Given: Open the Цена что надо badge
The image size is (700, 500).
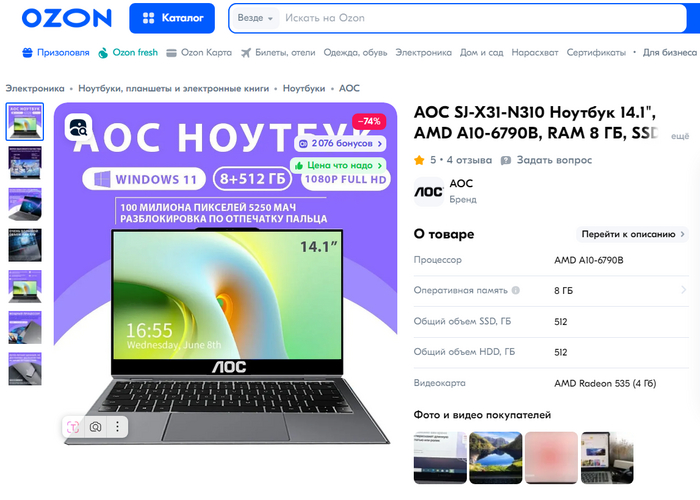Looking at the screenshot, I should 338,166.
